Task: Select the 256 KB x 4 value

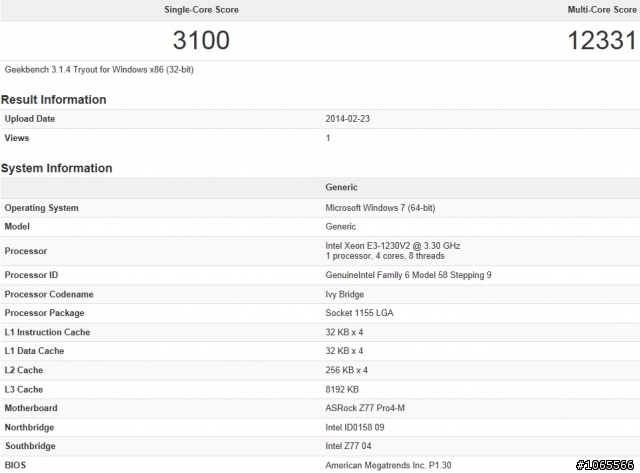Action: (347, 370)
